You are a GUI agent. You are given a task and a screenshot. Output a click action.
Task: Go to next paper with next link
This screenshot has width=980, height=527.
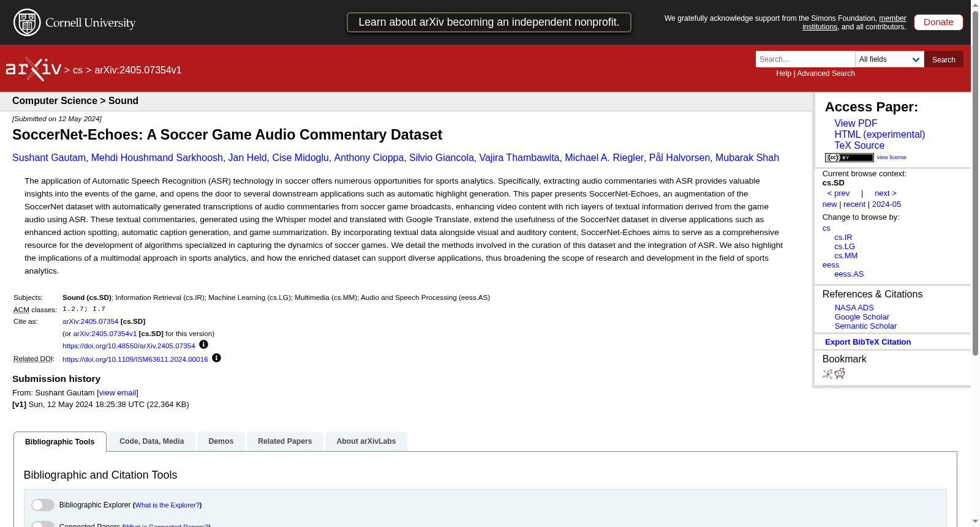pyautogui.click(x=886, y=193)
